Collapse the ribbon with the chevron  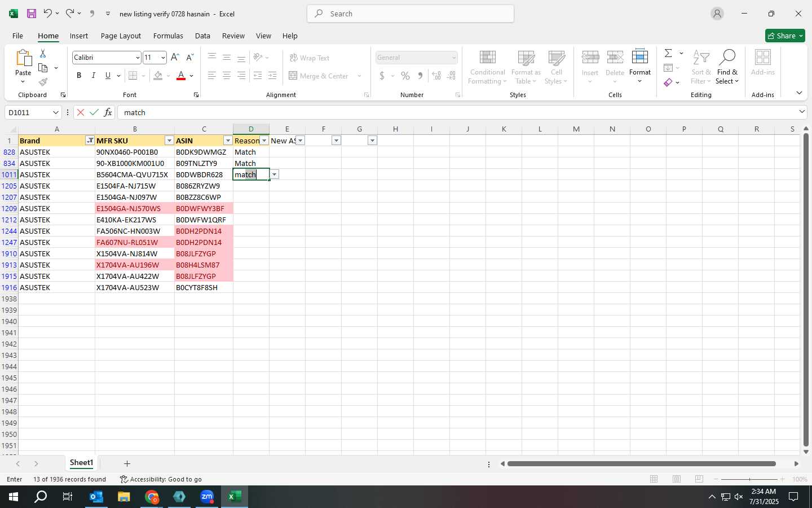point(799,93)
